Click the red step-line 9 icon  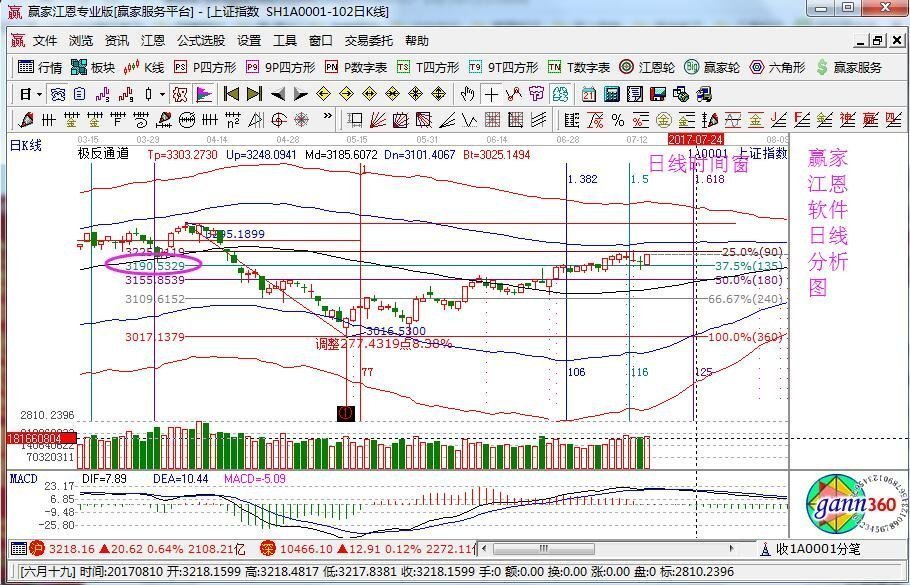point(126,94)
